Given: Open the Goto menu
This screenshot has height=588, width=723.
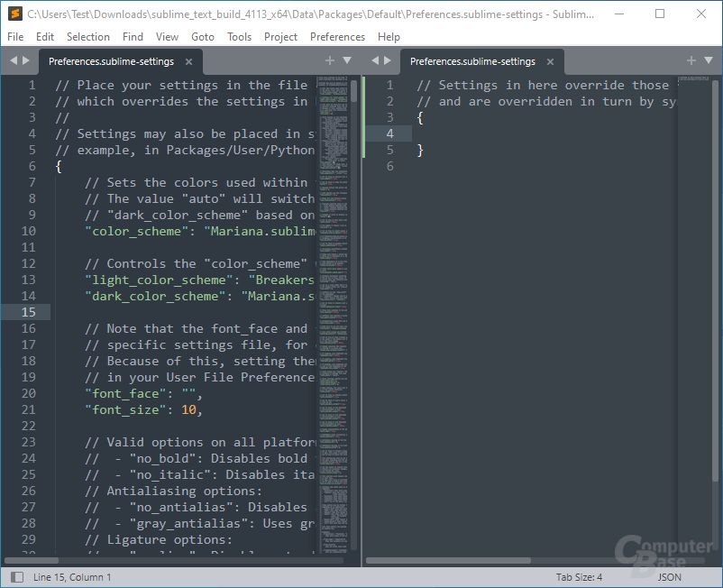Looking at the screenshot, I should coord(203,37).
